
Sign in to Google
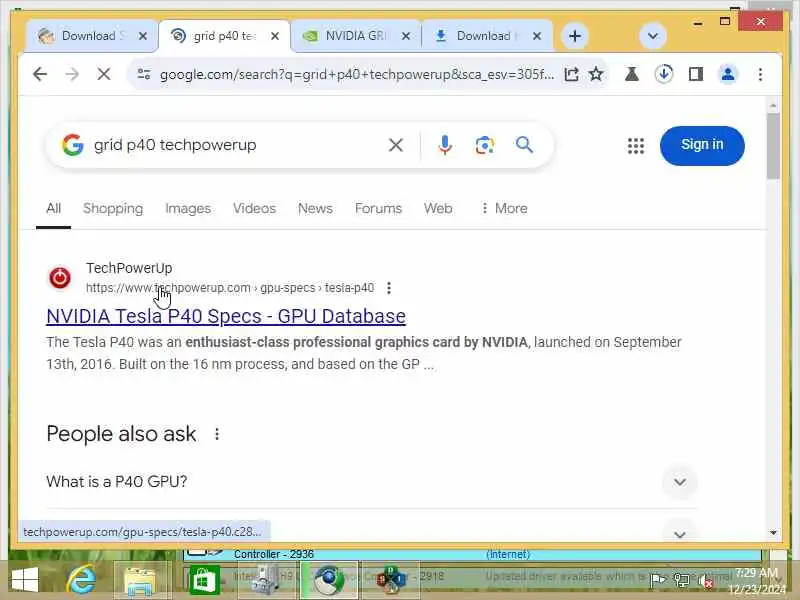pos(702,145)
